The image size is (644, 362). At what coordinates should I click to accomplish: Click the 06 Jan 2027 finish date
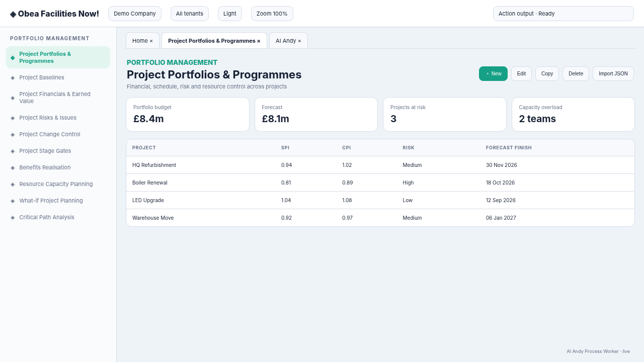click(501, 218)
